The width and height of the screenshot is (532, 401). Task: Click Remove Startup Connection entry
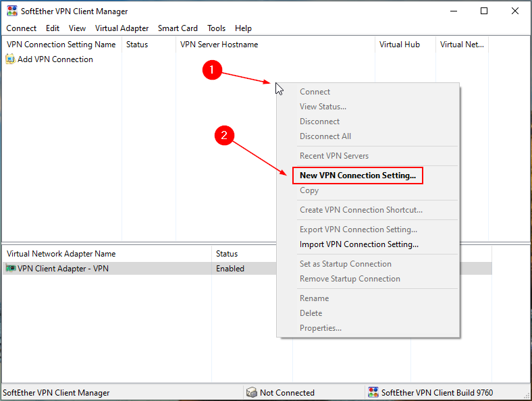(368, 279)
